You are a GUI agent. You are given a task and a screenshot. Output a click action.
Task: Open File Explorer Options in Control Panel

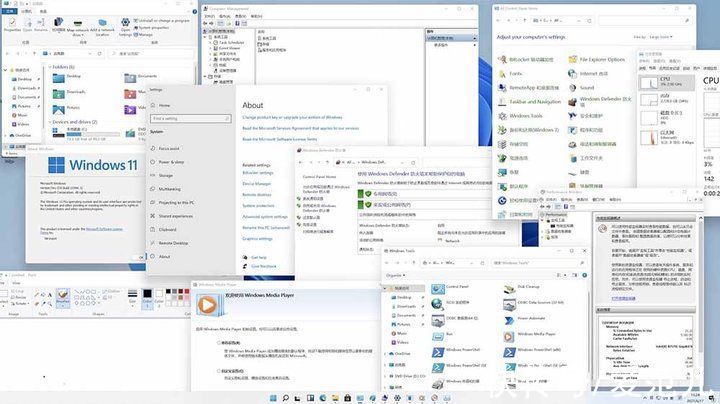pyautogui.click(x=602, y=60)
